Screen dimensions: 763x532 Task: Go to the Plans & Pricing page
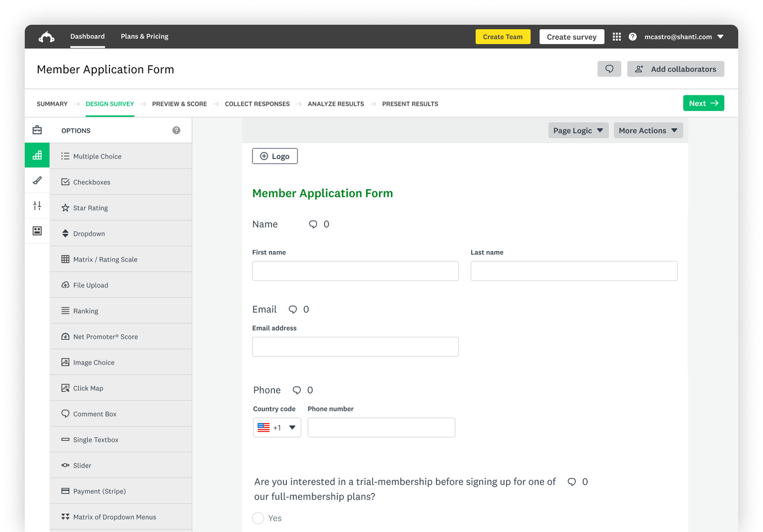[144, 36]
